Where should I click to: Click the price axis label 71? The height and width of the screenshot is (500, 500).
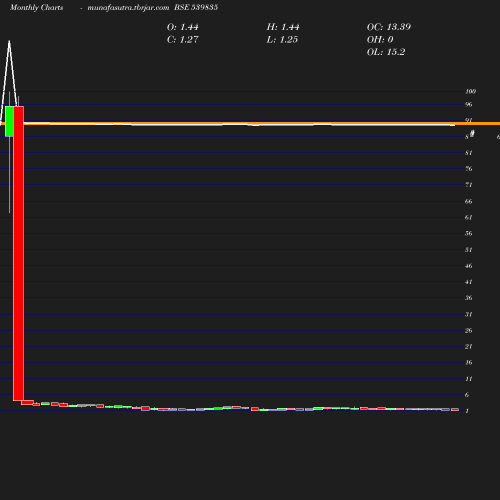(x=469, y=185)
